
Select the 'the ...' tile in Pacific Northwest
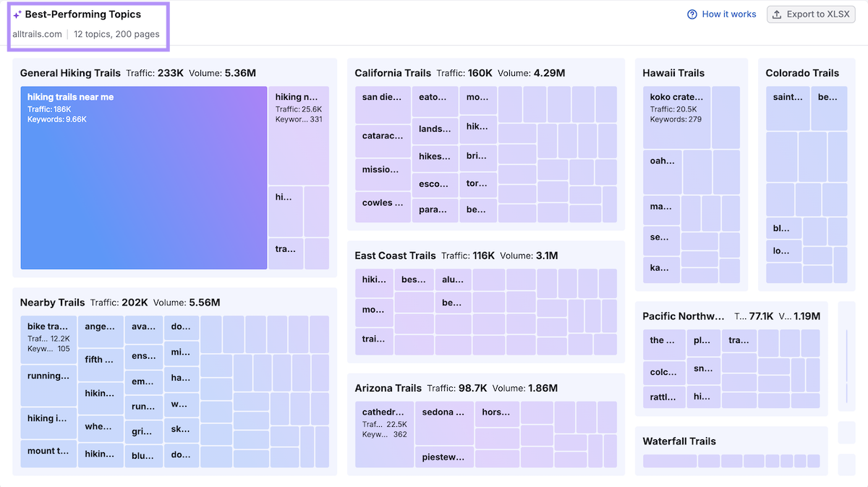click(664, 344)
